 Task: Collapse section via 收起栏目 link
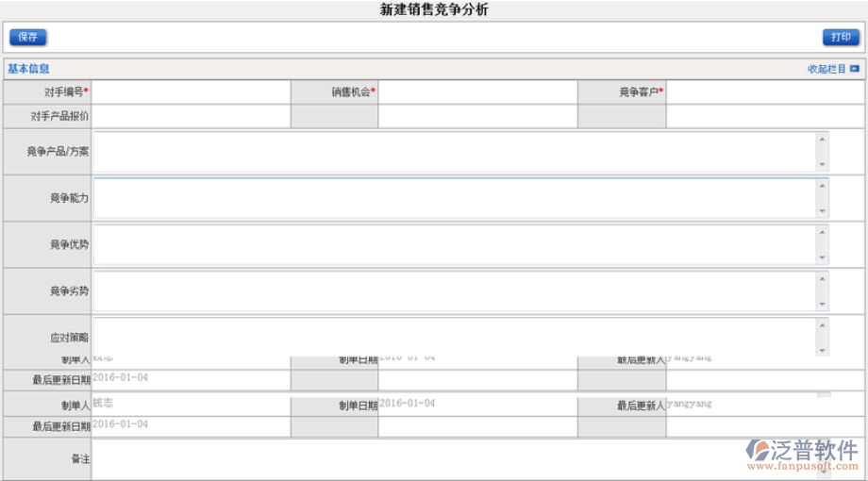pos(826,69)
